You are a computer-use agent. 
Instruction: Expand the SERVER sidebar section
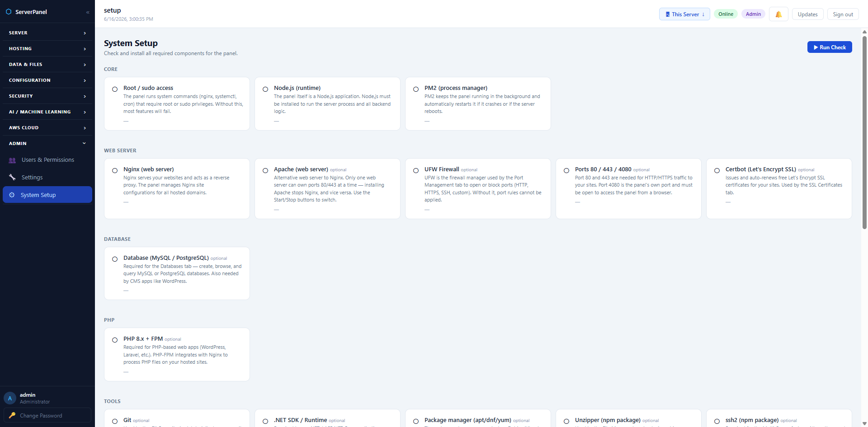(x=47, y=33)
